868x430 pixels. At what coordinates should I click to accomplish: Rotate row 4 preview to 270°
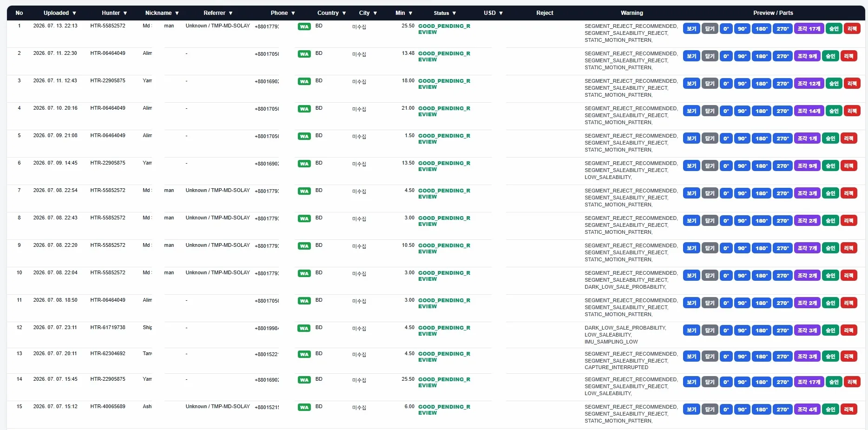pos(783,111)
